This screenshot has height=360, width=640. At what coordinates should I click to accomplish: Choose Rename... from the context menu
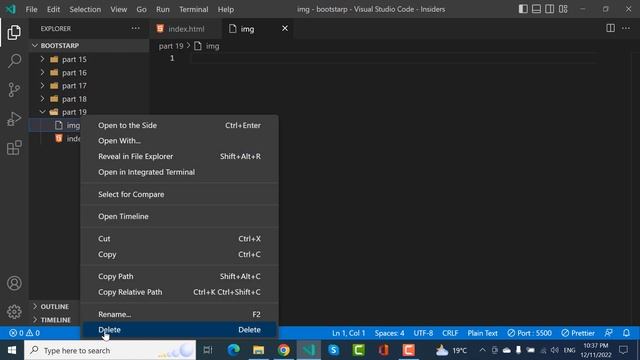click(x=179, y=314)
